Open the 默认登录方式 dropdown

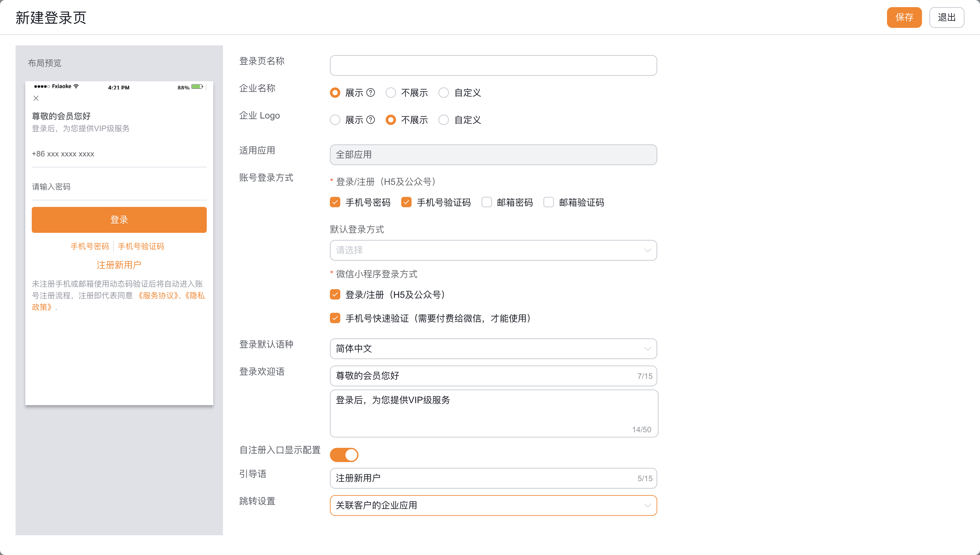(x=493, y=250)
